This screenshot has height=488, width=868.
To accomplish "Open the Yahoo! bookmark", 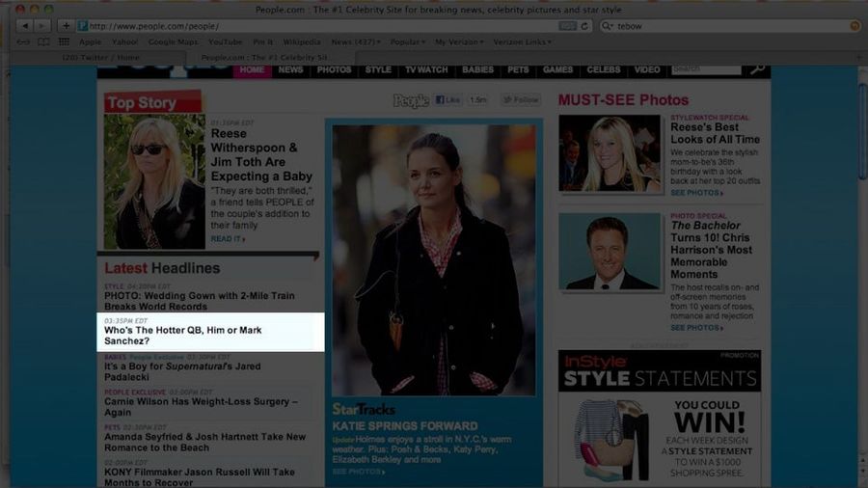I will [x=124, y=42].
